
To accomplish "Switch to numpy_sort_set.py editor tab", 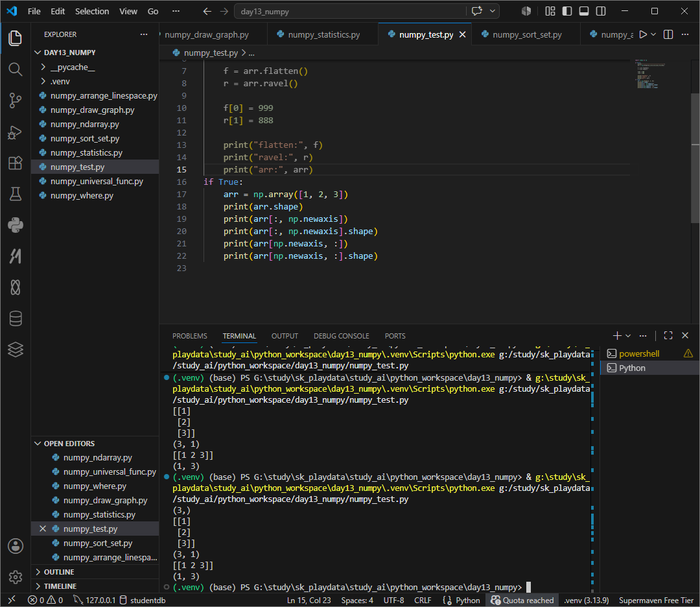I will [527, 34].
